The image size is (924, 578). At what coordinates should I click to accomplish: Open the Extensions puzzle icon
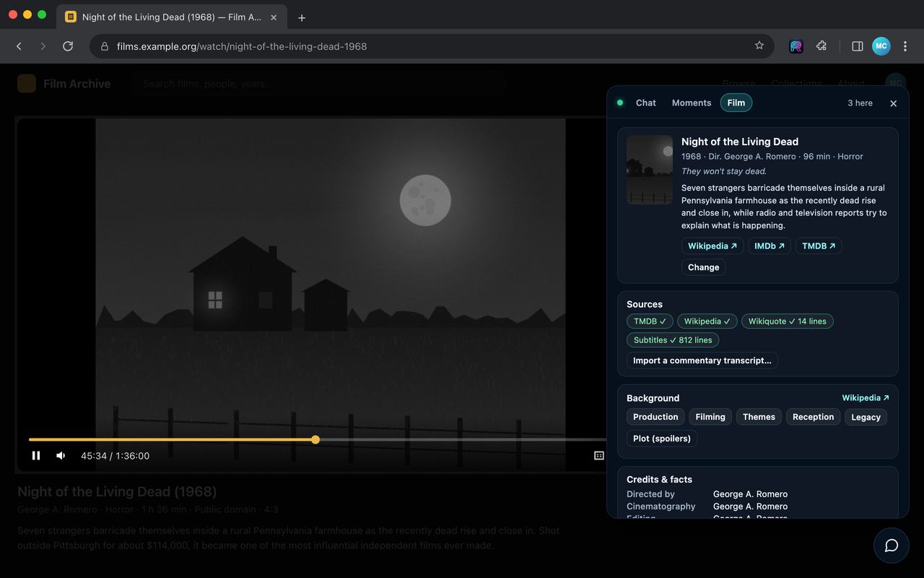click(x=821, y=46)
